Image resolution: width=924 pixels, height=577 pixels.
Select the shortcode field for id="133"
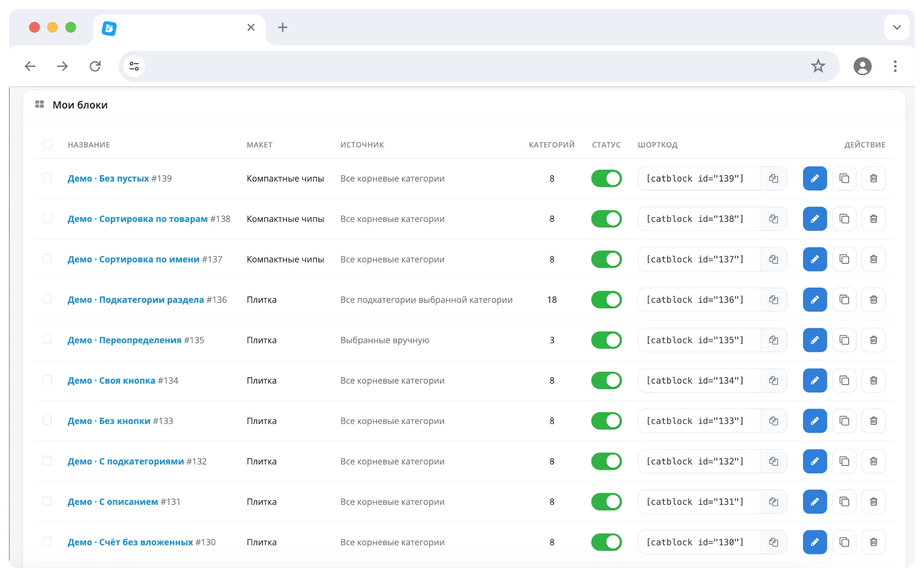pos(699,421)
